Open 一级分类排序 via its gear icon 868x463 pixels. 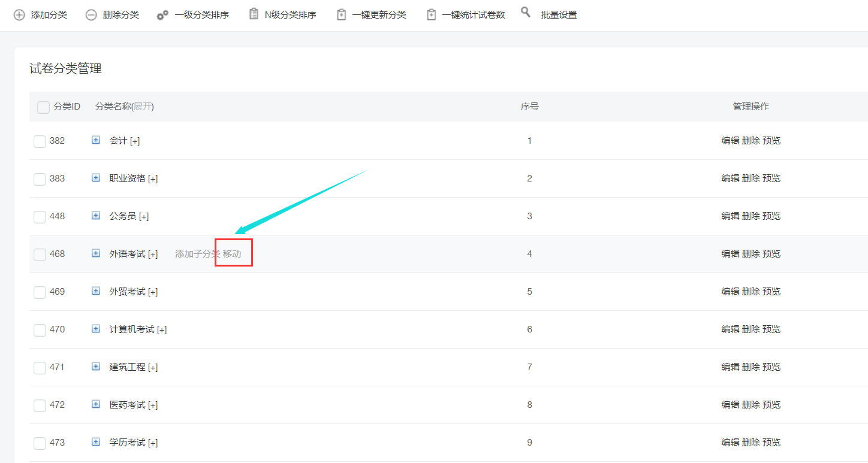(162, 14)
